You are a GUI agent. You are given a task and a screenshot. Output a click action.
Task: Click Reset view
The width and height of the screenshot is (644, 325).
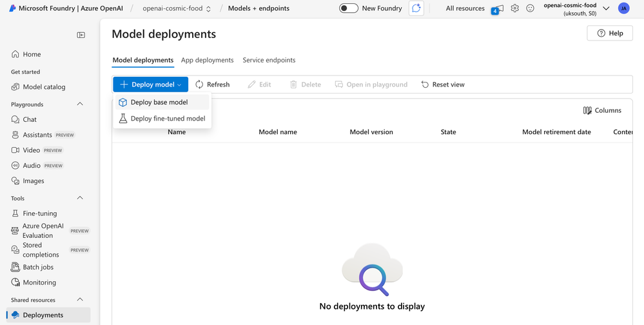[443, 84]
